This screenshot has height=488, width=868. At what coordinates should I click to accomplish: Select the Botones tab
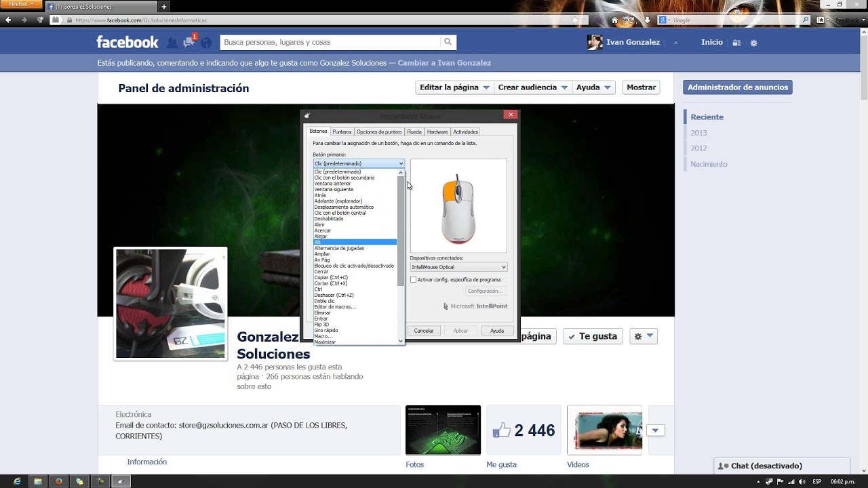click(318, 131)
